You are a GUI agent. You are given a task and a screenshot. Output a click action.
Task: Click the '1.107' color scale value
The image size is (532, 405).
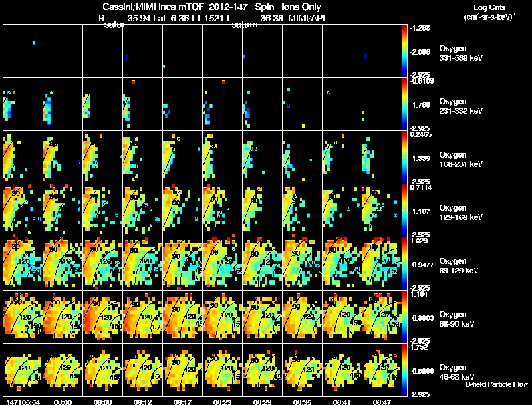[421, 211]
